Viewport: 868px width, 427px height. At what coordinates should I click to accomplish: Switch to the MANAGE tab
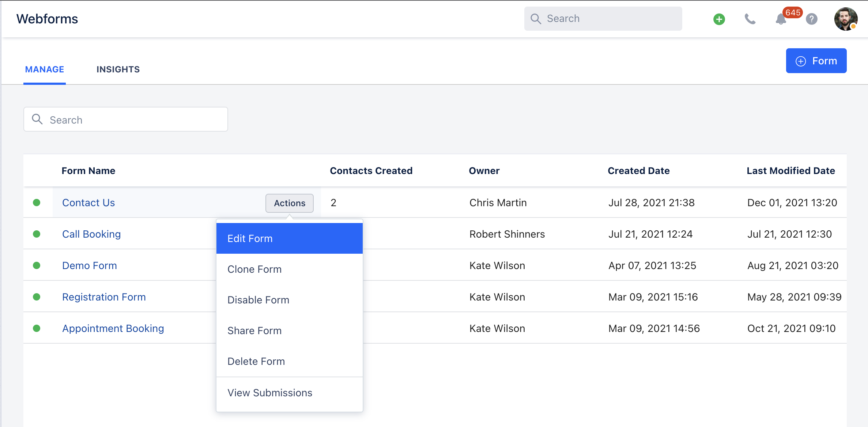(x=45, y=69)
